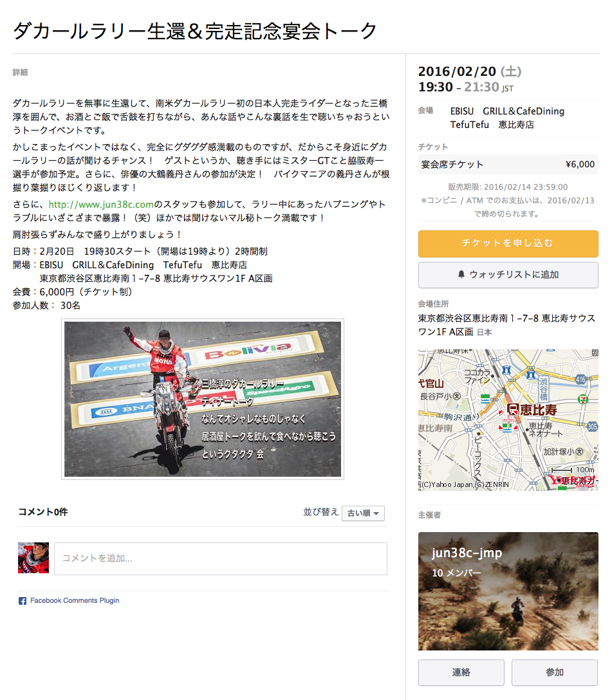612x700 pixels.
Task: Add event to watchlist with bell button
Action: 508,275
